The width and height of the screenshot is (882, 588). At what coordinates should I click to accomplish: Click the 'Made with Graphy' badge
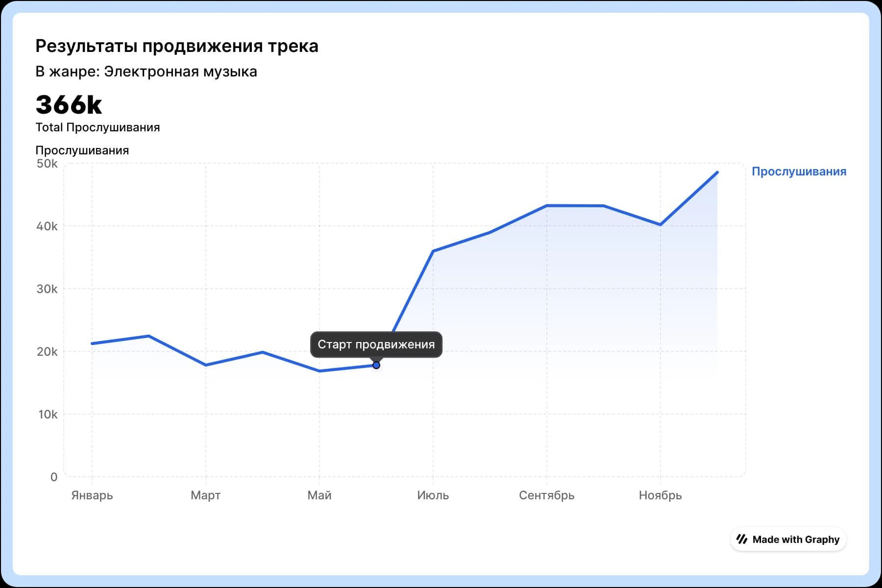[x=788, y=539]
